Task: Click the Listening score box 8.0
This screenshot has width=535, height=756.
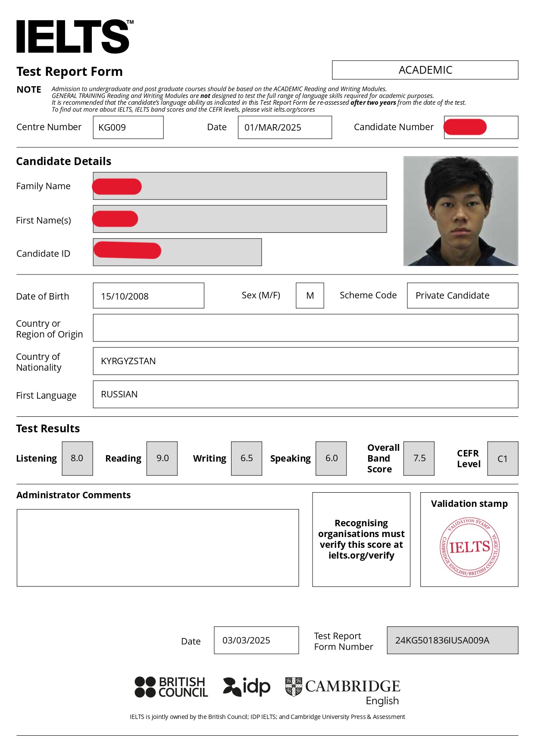Action: click(77, 459)
